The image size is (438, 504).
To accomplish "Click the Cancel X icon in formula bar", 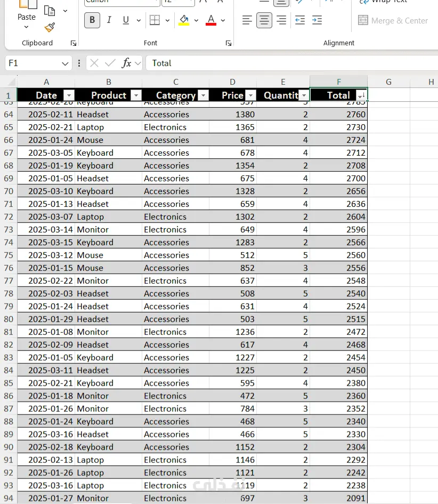I will (x=94, y=63).
